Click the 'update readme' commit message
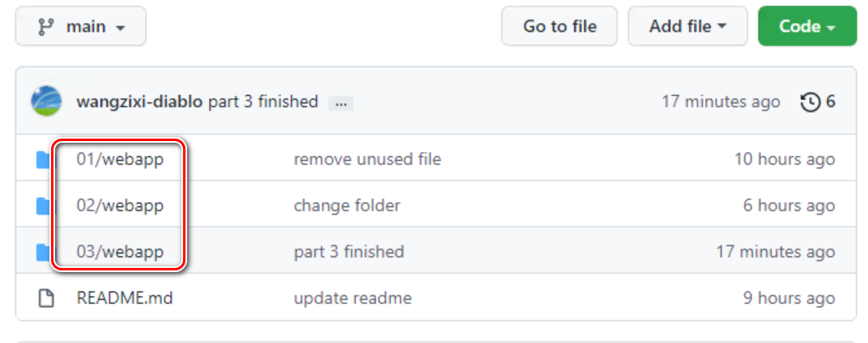Viewport: 868px width, 343px height. (353, 298)
